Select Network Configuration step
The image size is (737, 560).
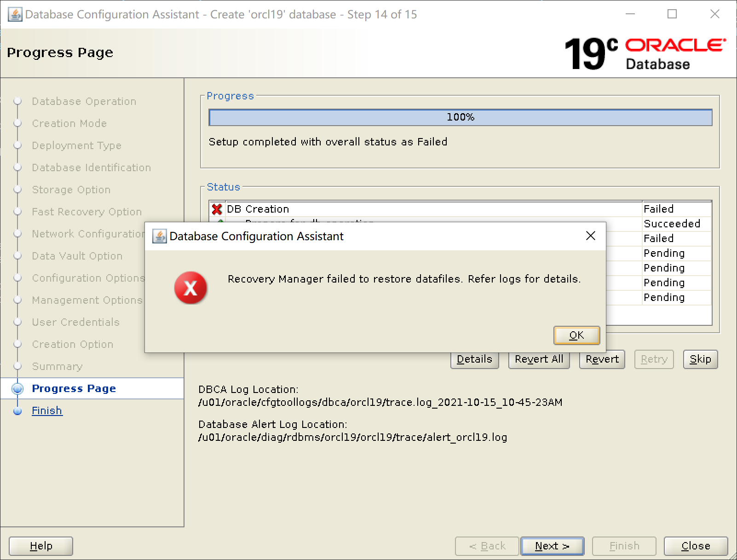[88, 234]
